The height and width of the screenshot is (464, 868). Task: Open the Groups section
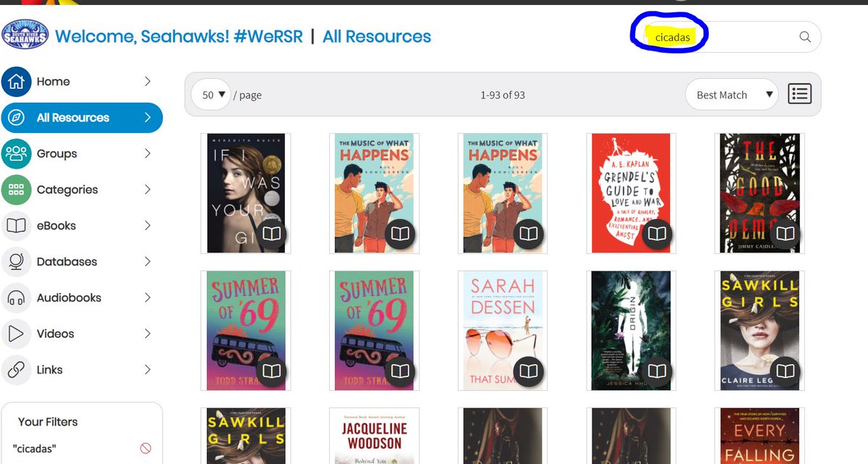pyautogui.click(x=82, y=153)
